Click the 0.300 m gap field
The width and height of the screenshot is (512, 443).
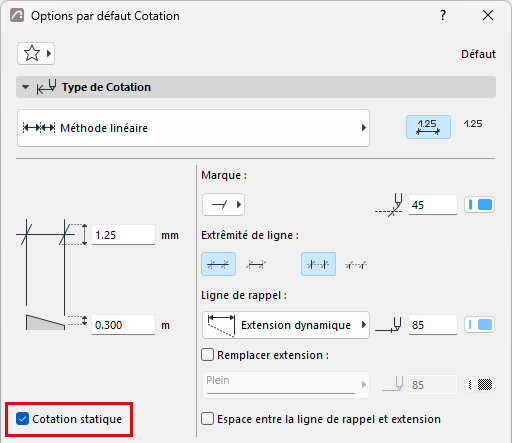coord(123,325)
